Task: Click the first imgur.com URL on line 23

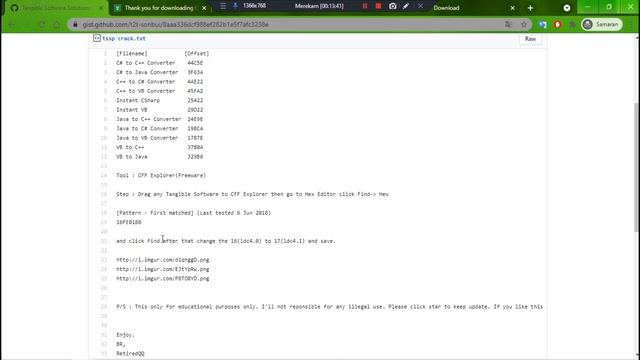Action: 162,260
